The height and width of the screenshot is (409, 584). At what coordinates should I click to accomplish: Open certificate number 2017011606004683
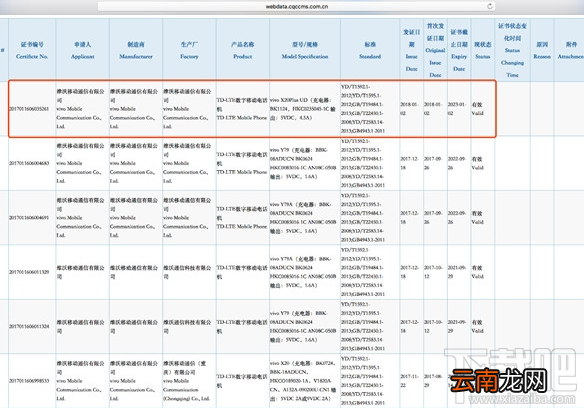(29, 163)
